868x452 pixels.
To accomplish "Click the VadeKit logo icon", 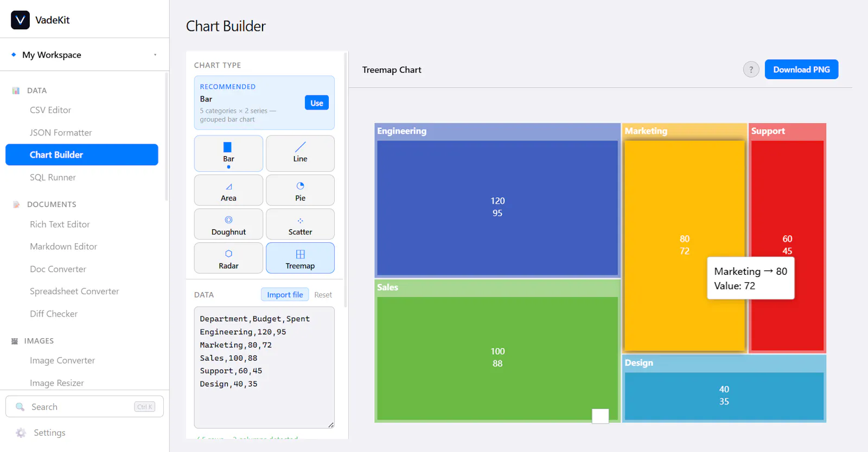I will (x=20, y=20).
